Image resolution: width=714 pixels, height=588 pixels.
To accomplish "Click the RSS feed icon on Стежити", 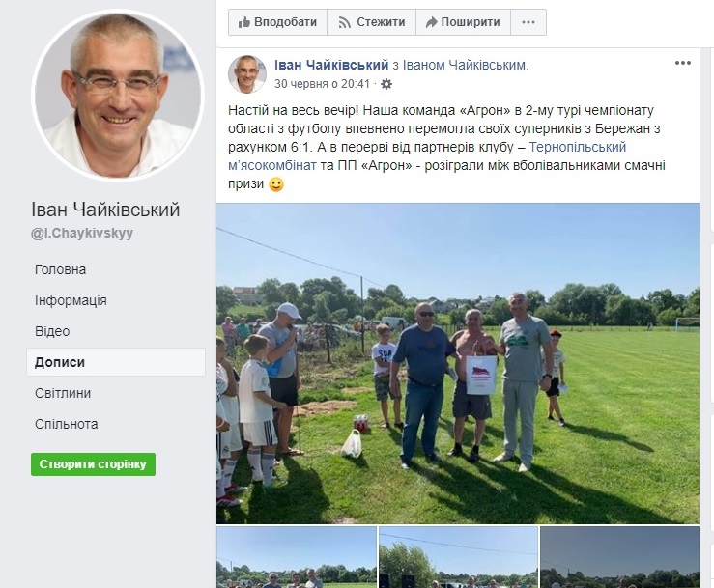I will click(x=345, y=22).
